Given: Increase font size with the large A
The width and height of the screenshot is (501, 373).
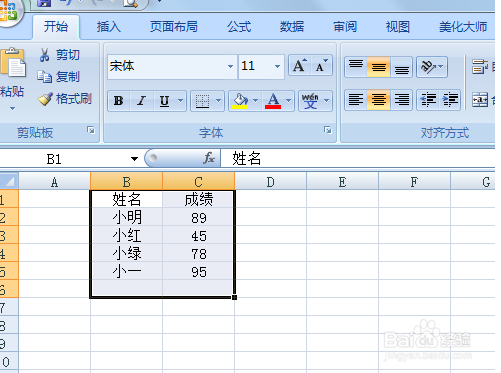Looking at the screenshot, I should [299, 66].
